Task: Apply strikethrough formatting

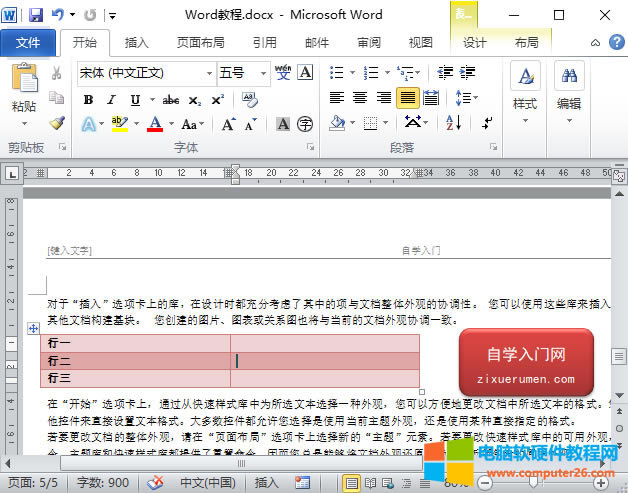Action: [171, 100]
